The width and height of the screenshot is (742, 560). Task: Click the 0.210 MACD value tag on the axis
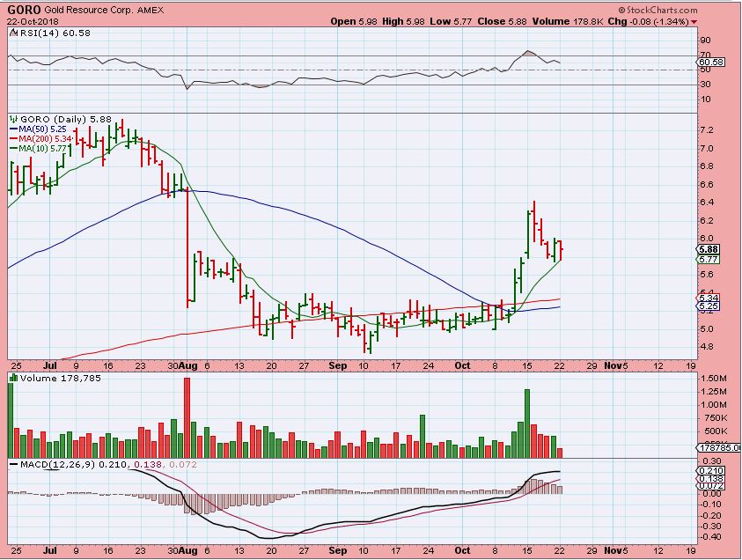(711, 471)
